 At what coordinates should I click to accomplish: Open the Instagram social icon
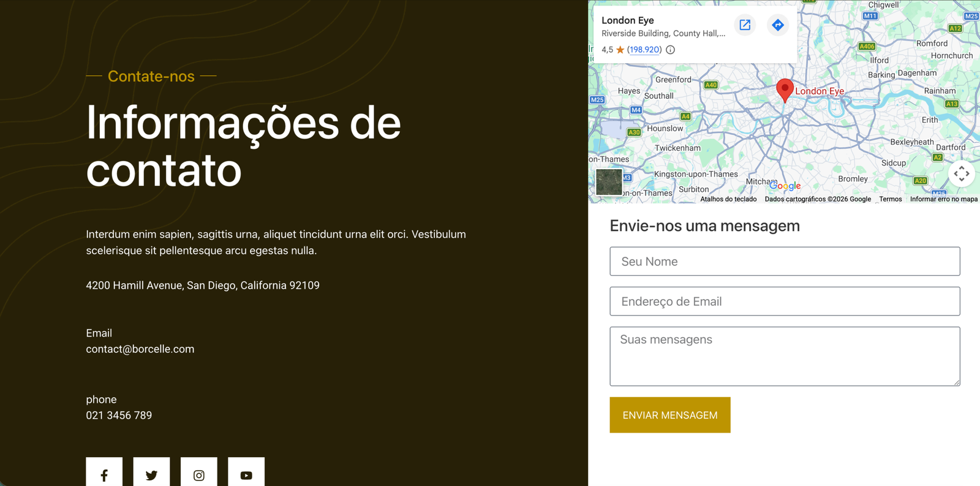[x=199, y=475]
